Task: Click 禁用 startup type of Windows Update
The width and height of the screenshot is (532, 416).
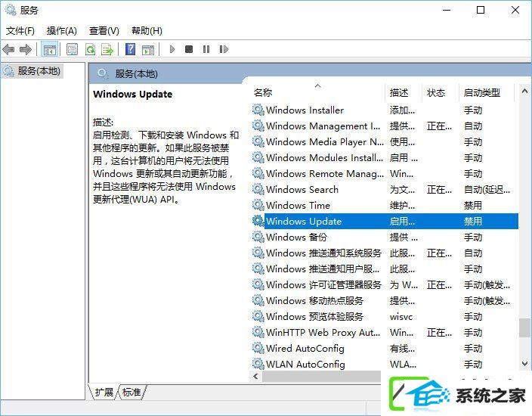Action: 472,222
